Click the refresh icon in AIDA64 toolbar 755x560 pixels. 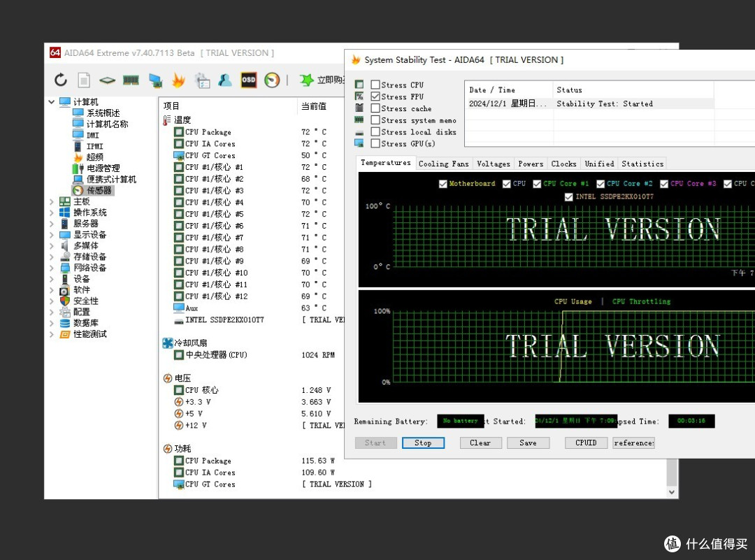point(61,80)
